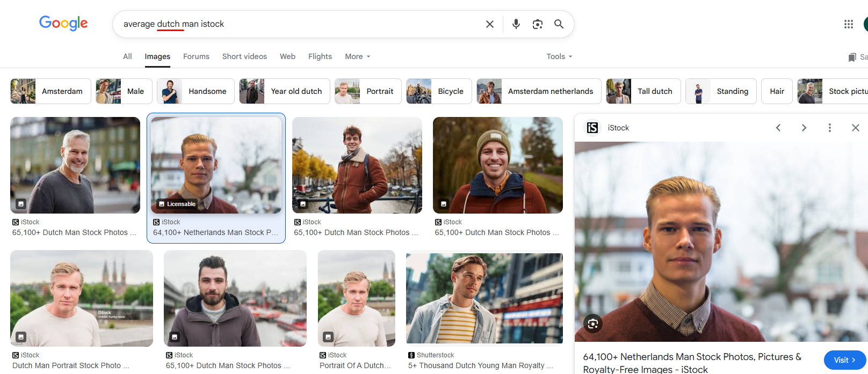Open Search by image (Lens) in the search bar
The height and width of the screenshot is (374, 868).
537,24
